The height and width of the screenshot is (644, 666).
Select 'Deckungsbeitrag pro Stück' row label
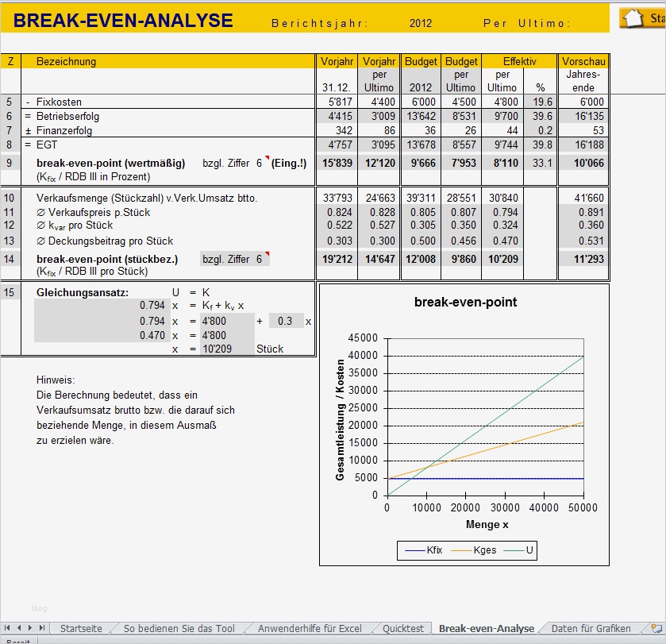110,241
